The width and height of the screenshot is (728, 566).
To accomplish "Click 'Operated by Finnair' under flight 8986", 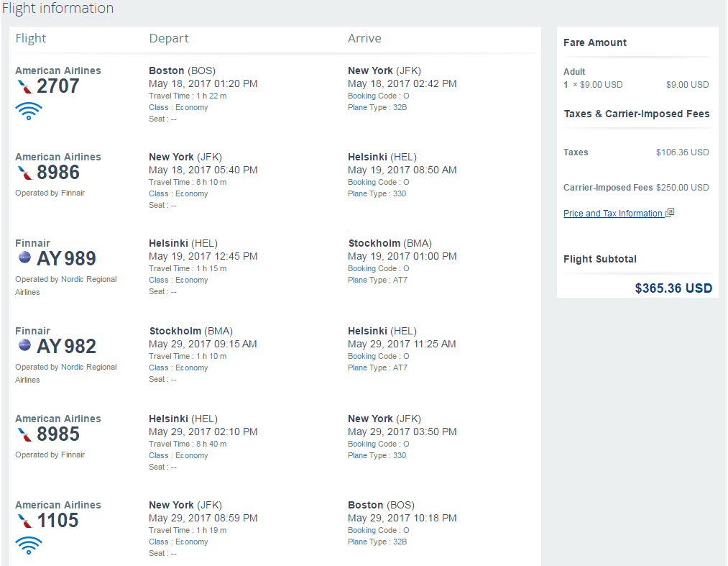I will tap(50, 193).
